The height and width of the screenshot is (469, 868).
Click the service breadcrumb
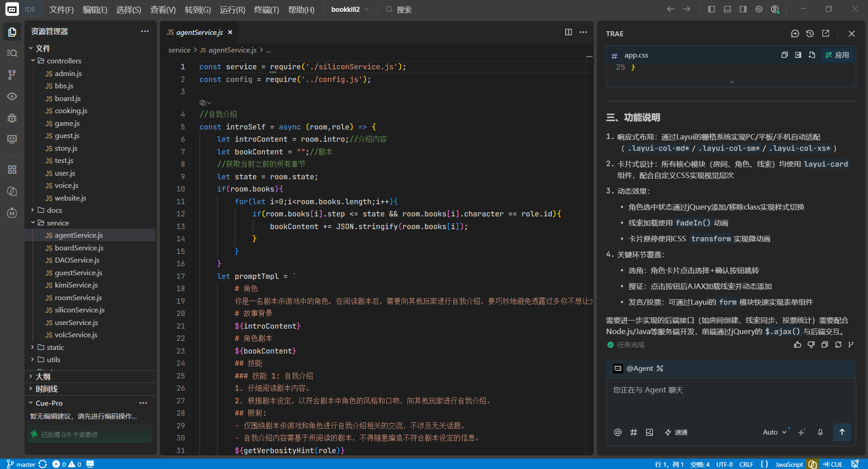tap(179, 50)
